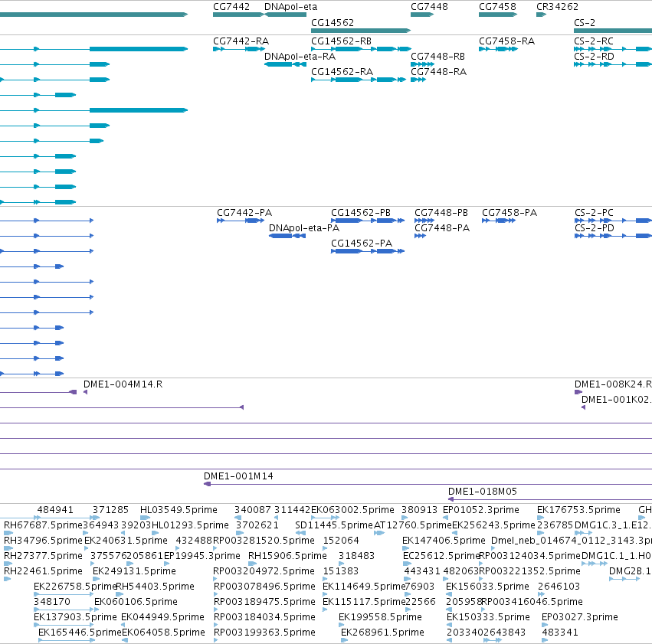
Task: Open the EK156033.5prime EST label
Action: coord(487,587)
